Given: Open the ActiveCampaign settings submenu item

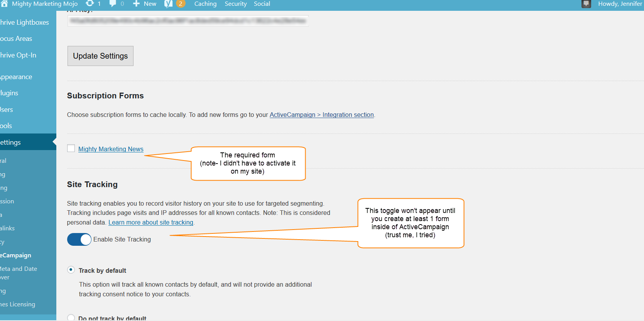Looking at the screenshot, I should (15, 255).
